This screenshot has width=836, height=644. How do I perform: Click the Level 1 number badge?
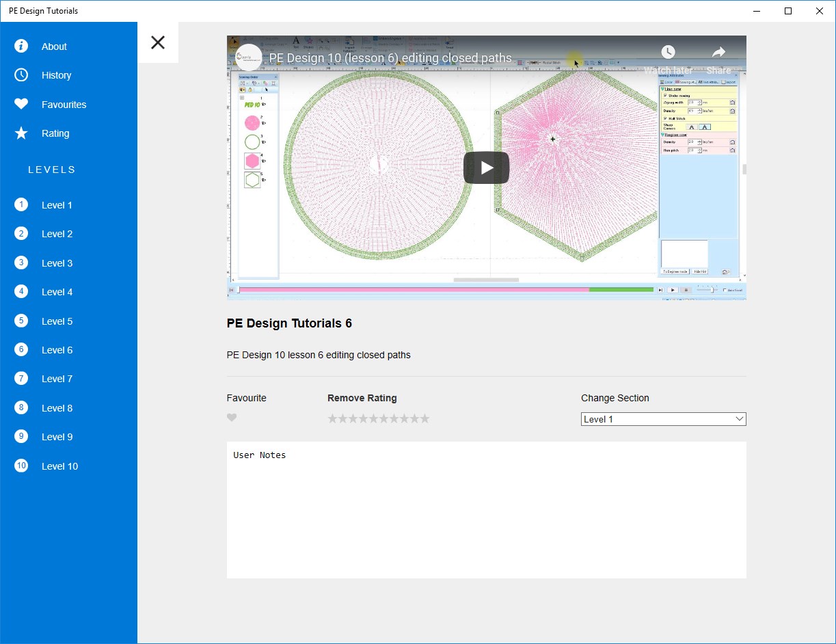21,205
